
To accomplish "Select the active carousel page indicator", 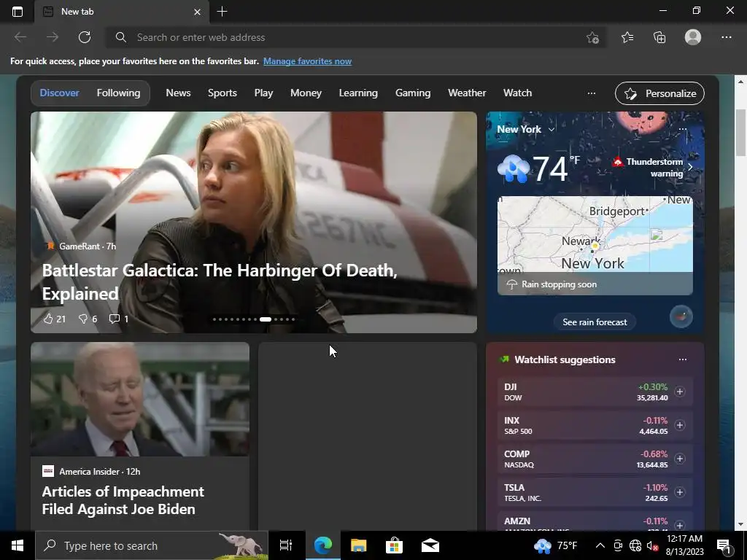I will coord(266,319).
